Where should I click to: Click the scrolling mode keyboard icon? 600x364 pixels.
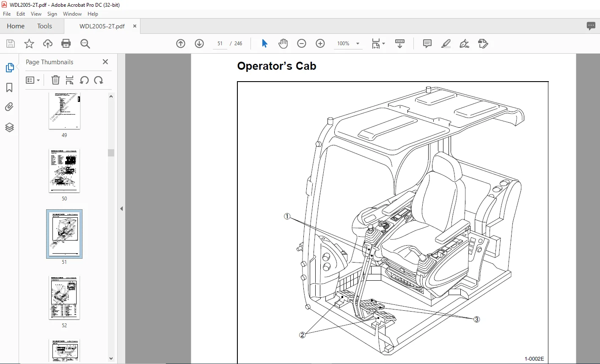tap(400, 44)
